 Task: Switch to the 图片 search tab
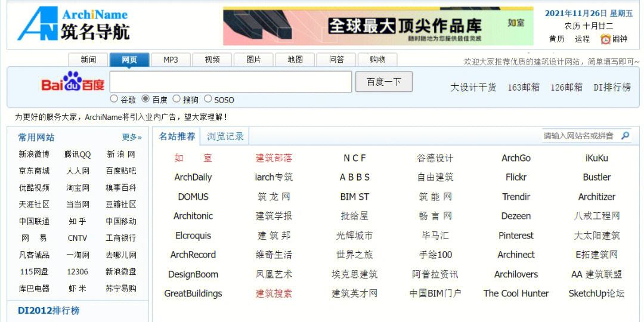(253, 60)
